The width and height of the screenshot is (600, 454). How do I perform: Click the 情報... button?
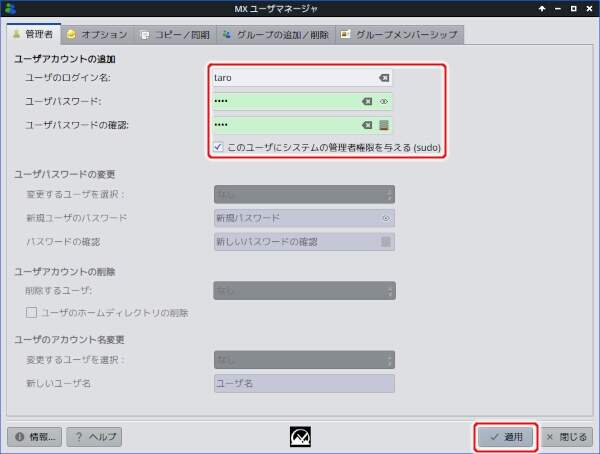pos(35,437)
